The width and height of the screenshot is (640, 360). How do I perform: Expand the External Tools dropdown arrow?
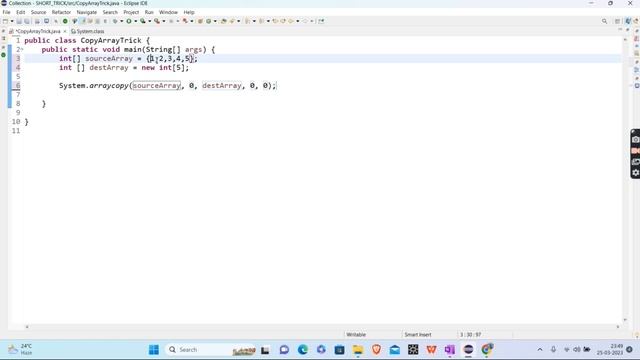pos(164,21)
